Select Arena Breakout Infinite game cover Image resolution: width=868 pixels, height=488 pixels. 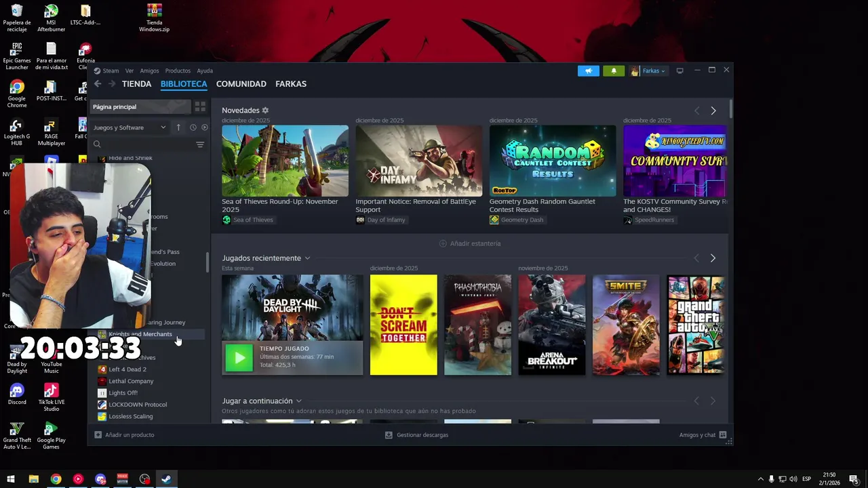point(552,325)
